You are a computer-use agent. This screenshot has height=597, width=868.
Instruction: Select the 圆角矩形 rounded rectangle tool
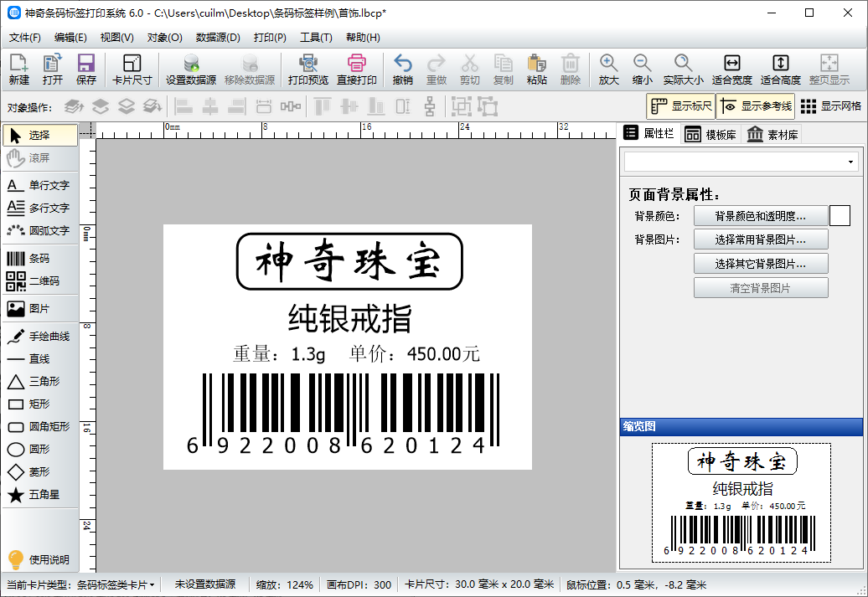coord(39,426)
